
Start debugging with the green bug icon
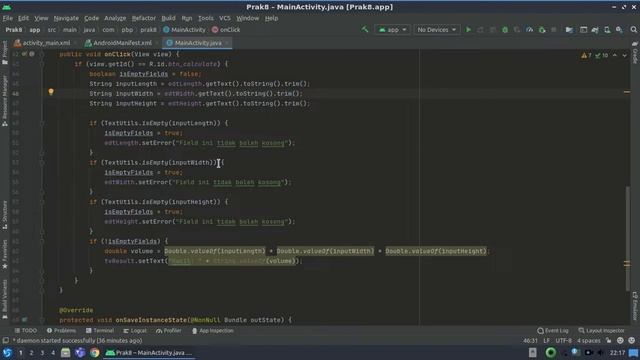505,30
